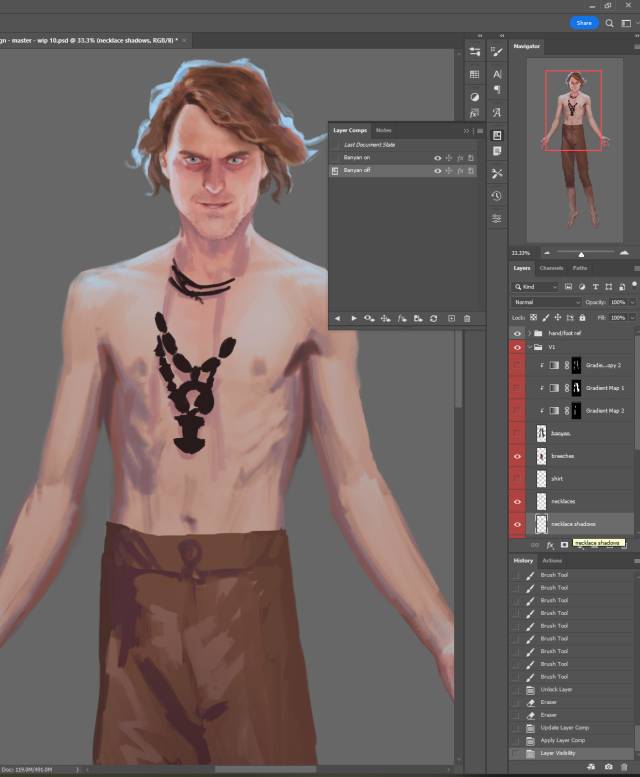Update the layer comp with the refresh icon
640x777 pixels.
click(x=433, y=318)
